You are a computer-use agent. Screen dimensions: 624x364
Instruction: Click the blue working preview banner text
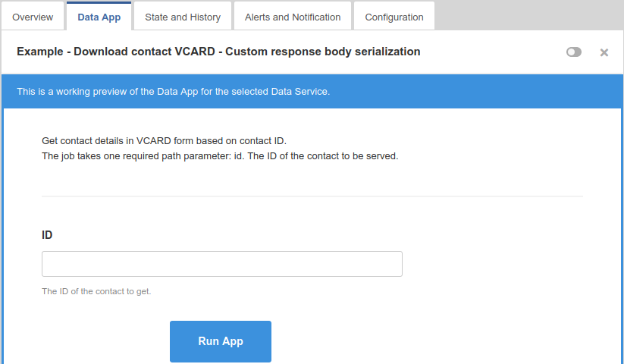173,92
